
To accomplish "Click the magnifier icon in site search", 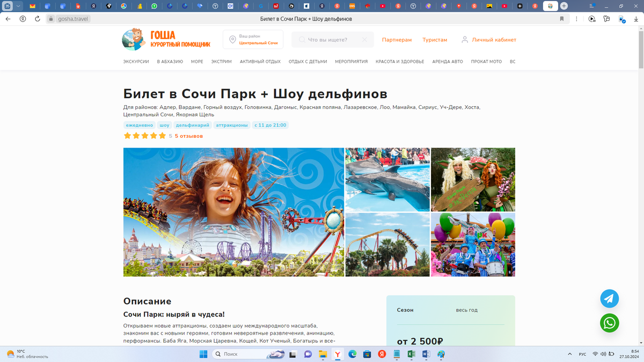I will (302, 40).
